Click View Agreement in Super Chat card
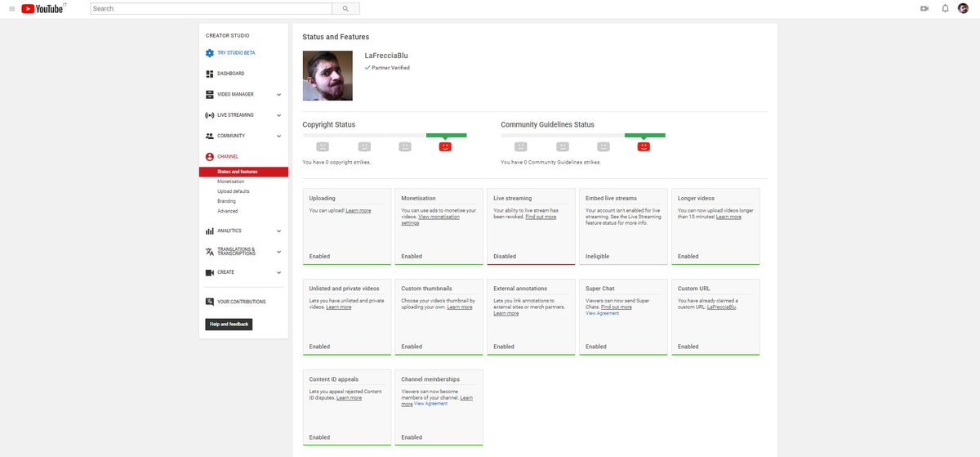980x457 pixels. coord(603,313)
